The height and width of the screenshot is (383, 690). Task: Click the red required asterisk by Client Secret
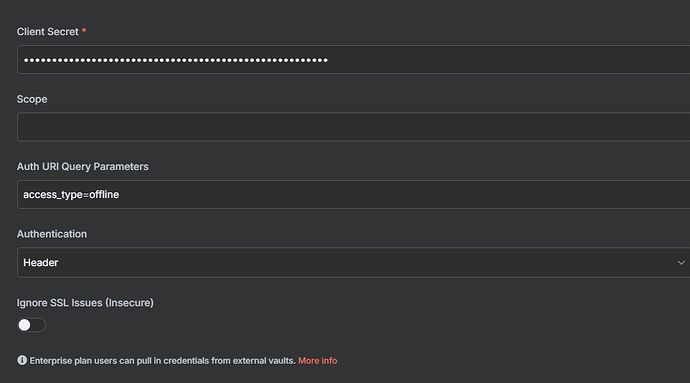point(84,31)
